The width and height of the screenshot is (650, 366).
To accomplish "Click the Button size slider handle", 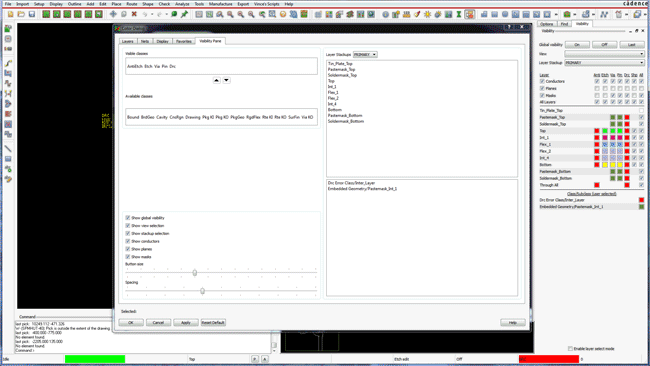I will (195, 273).
